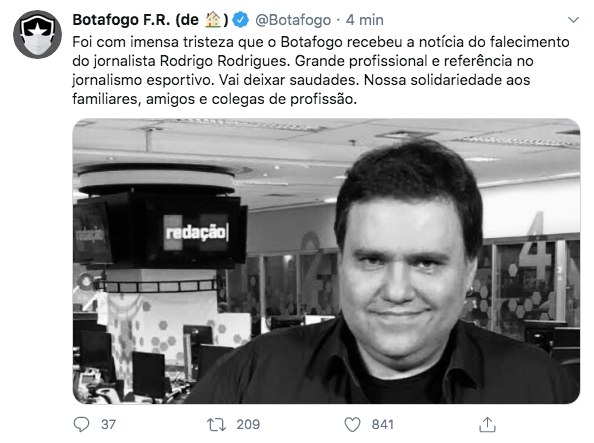
Task: Retweet using the arrows icon
Action: click(x=216, y=424)
